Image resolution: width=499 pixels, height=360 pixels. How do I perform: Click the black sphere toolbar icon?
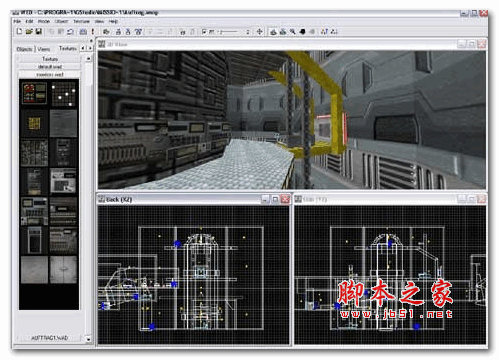(x=302, y=32)
